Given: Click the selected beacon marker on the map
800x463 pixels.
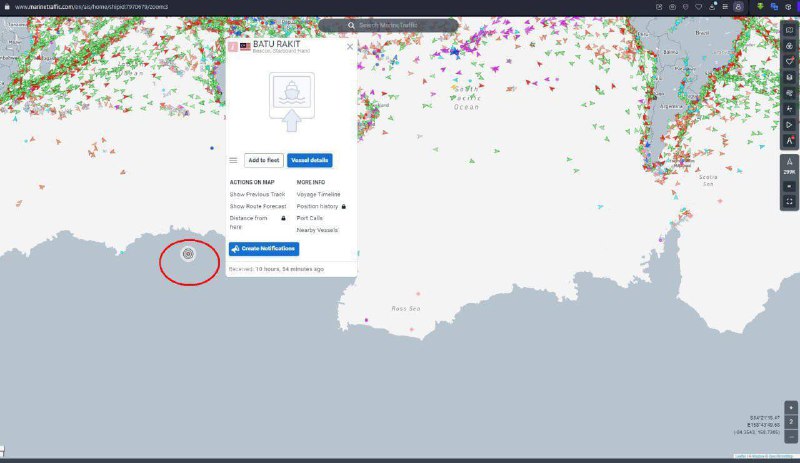Looking at the screenshot, I should (x=188, y=254).
